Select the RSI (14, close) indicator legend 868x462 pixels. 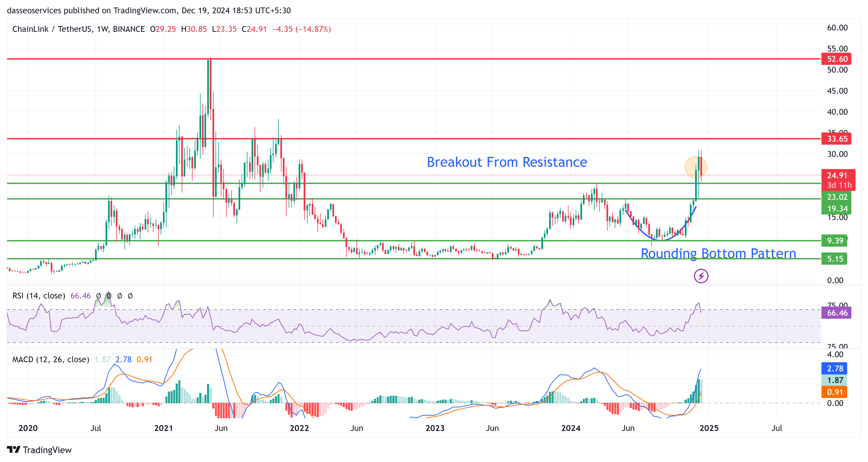(x=39, y=296)
